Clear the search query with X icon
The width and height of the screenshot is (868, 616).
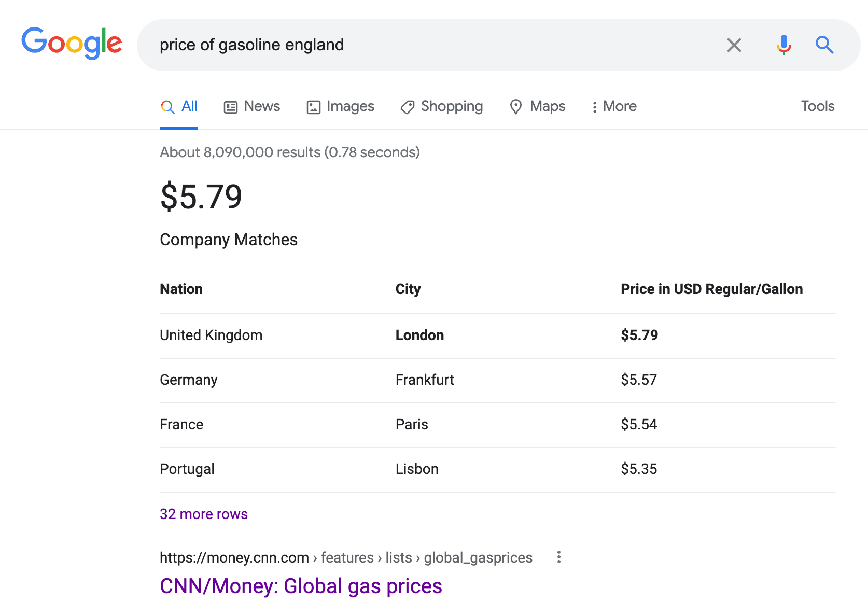734,45
